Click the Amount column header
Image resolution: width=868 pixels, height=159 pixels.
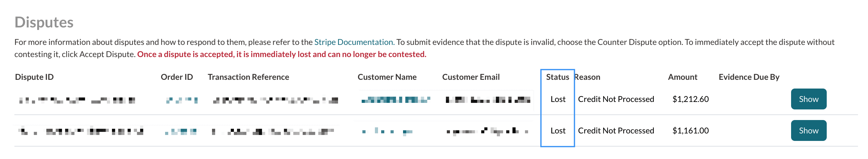(682, 77)
